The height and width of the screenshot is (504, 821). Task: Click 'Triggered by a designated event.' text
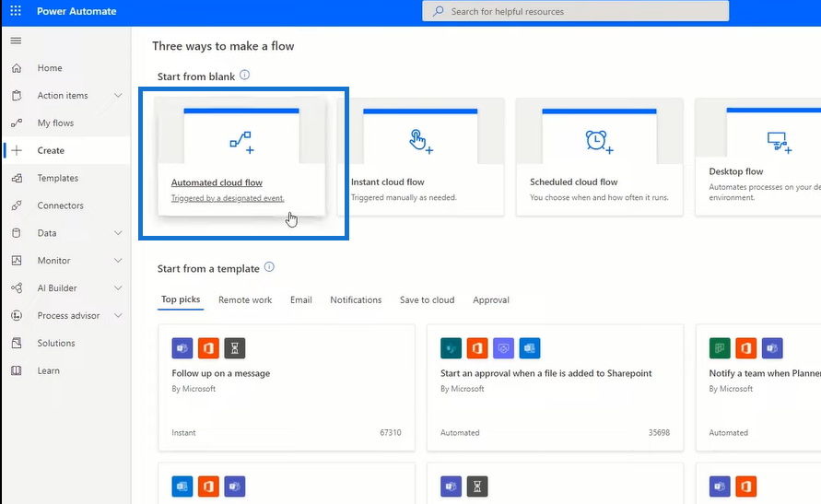tap(228, 198)
